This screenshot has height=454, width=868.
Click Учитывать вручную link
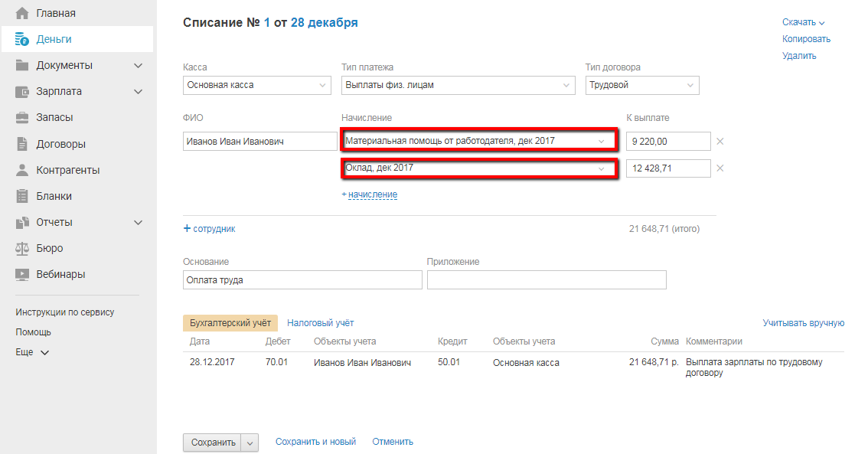click(x=803, y=323)
